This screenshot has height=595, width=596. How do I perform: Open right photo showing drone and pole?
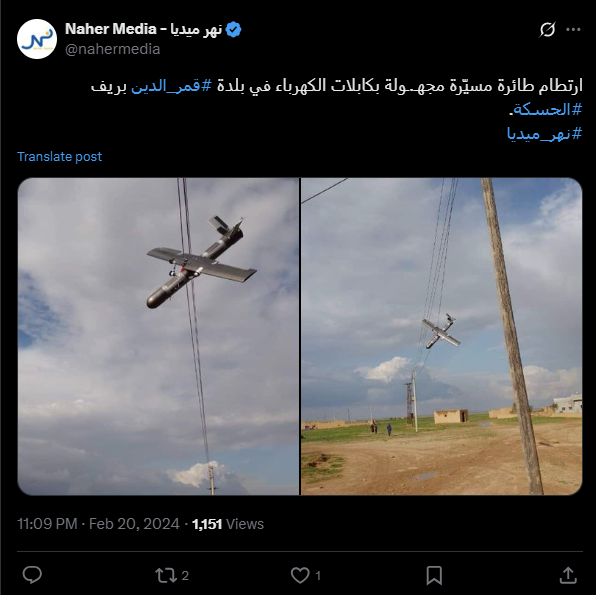point(441,336)
